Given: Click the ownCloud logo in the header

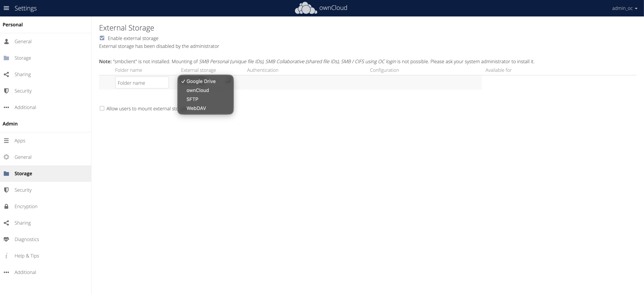Looking at the screenshot, I should pyautogui.click(x=321, y=8).
